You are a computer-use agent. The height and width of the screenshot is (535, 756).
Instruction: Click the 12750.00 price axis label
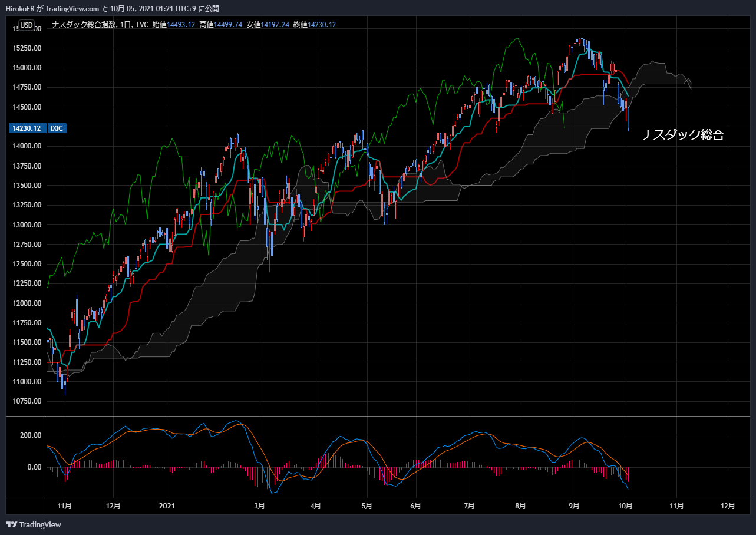26,245
